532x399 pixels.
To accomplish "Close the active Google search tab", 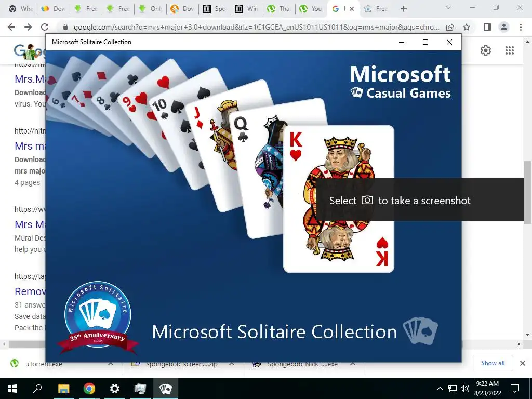I will click(x=352, y=9).
